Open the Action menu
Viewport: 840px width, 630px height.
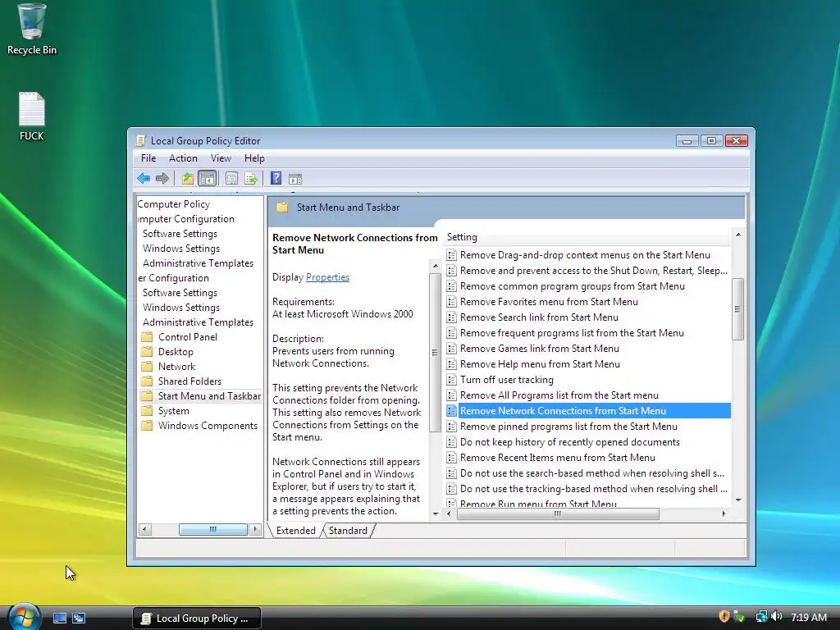pyautogui.click(x=183, y=158)
